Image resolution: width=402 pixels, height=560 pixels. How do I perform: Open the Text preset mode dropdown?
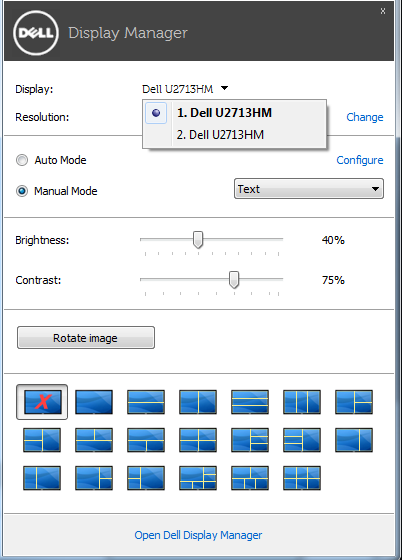309,189
